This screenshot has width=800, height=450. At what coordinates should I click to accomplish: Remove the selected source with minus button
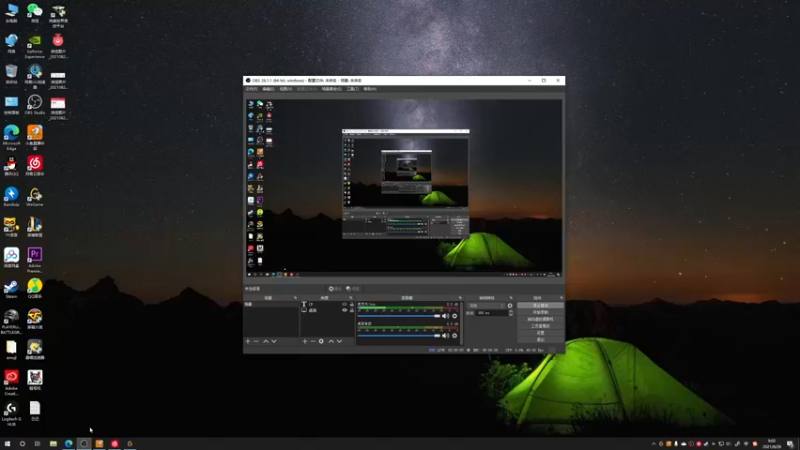(313, 341)
